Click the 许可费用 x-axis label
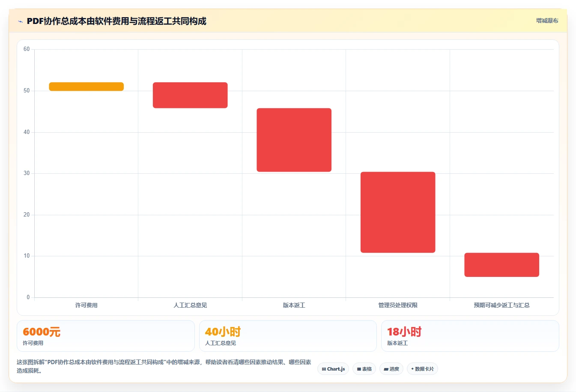The width and height of the screenshot is (576, 392). 87,305
